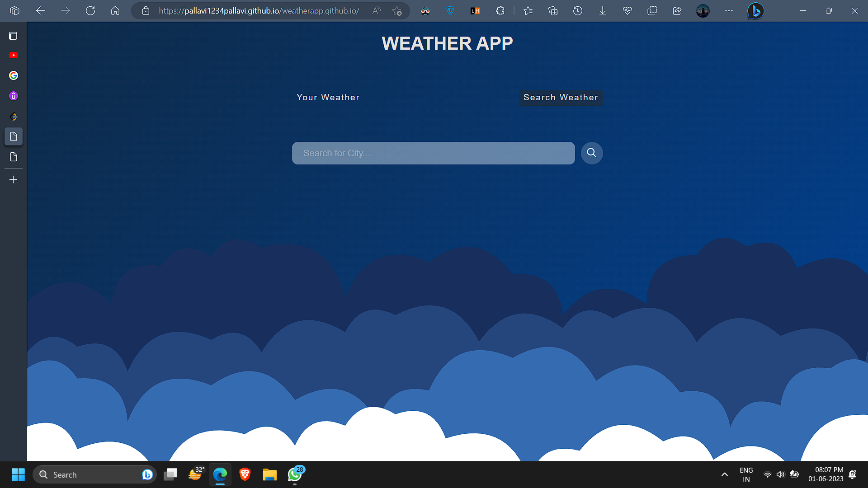Screen dimensions: 868x488
Task: Open Google from the Edge sidebar
Action: tap(14, 75)
